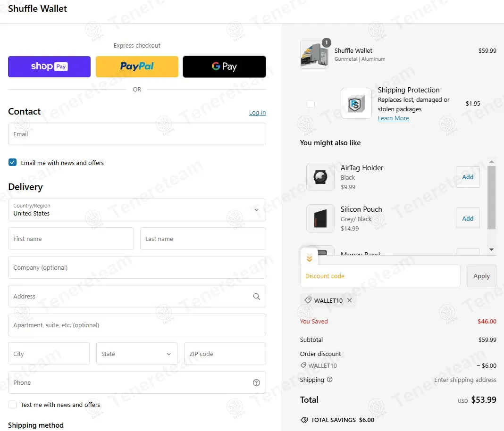Focus the Email input field

click(x=137, y=134)
